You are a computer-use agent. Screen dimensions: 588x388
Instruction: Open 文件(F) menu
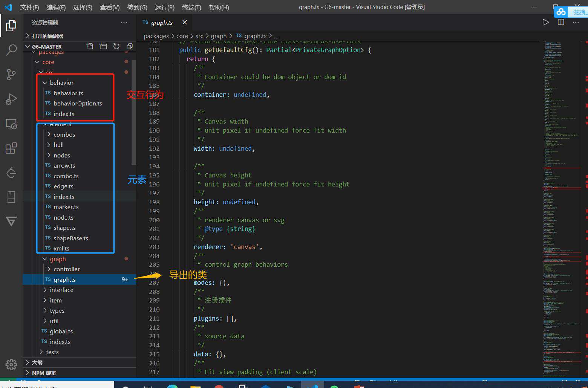29,7
